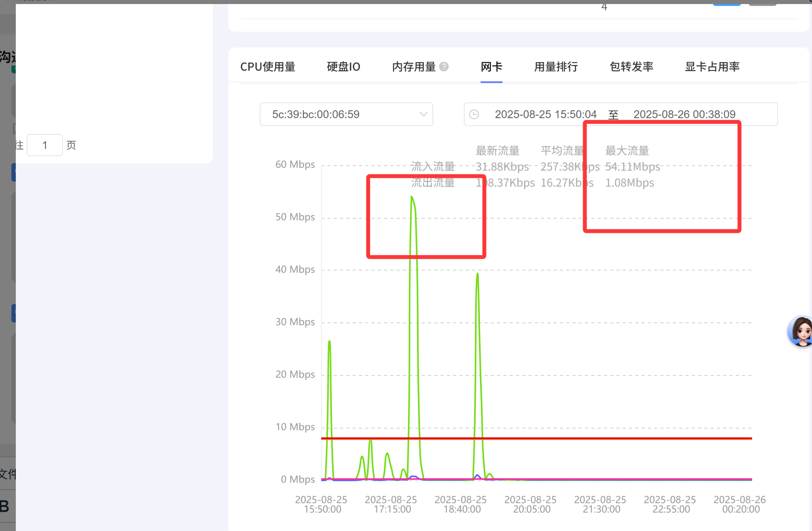Expand the 5c:39:bc:00:06:59 network card dropdown
Image resolution: width=812 pixels, height=531 pixels.
(346, 114)
